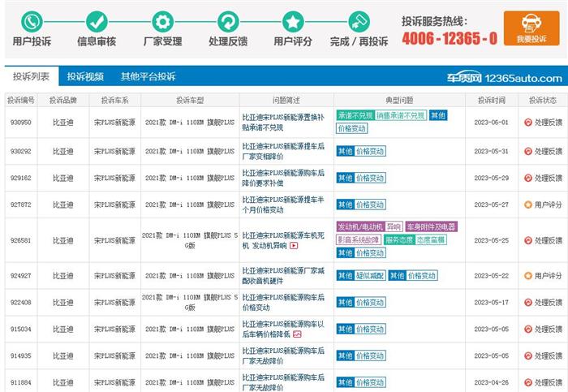The image size is (568, 392).
Task: Click the 处理反馈 status icon for complaint 930950
Action: point(528,123)
